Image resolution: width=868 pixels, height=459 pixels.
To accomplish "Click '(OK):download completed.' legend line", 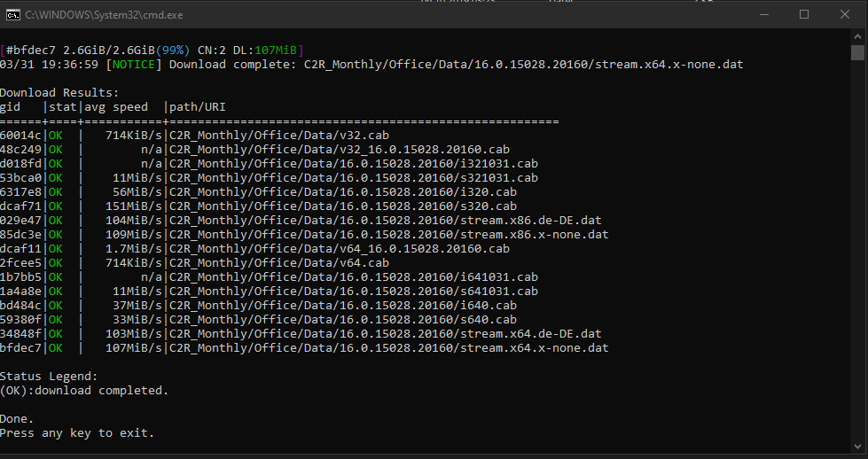I will pyautogui.click(x=84, y=391).
